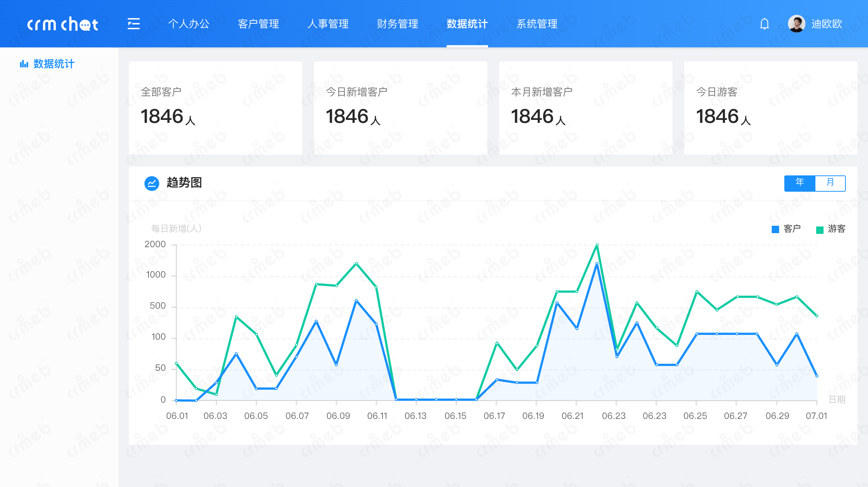Viewport: 868px width, 487px height.
Task: Click the crm chat logo
Action: point(63,24)
